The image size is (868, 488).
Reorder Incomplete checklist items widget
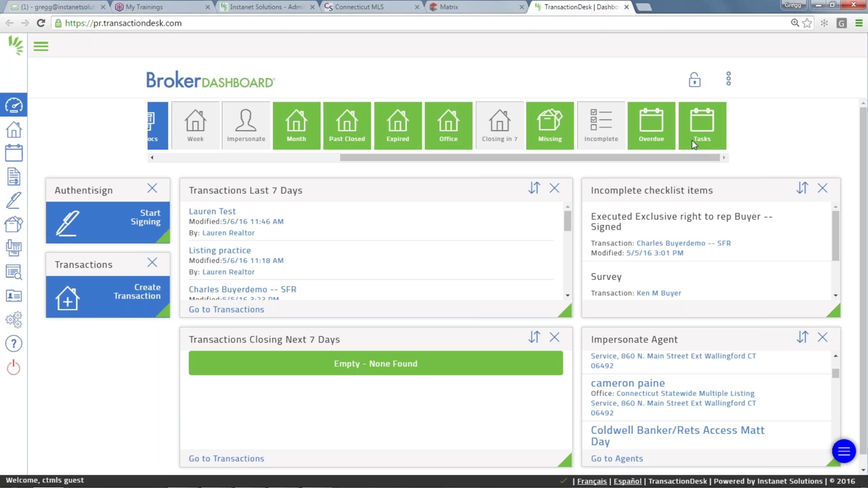pyautogui.click(x=802, y=188)
